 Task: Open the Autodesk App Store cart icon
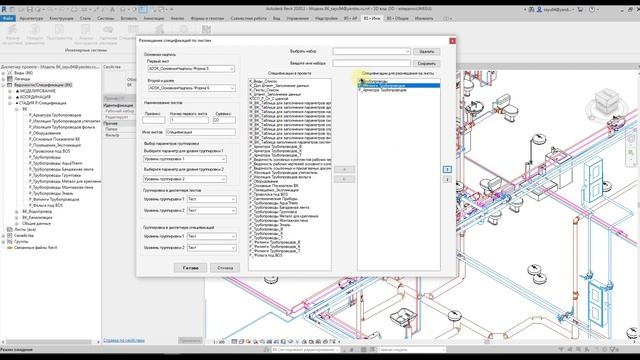pyautogui.click(x=580, y=9)
